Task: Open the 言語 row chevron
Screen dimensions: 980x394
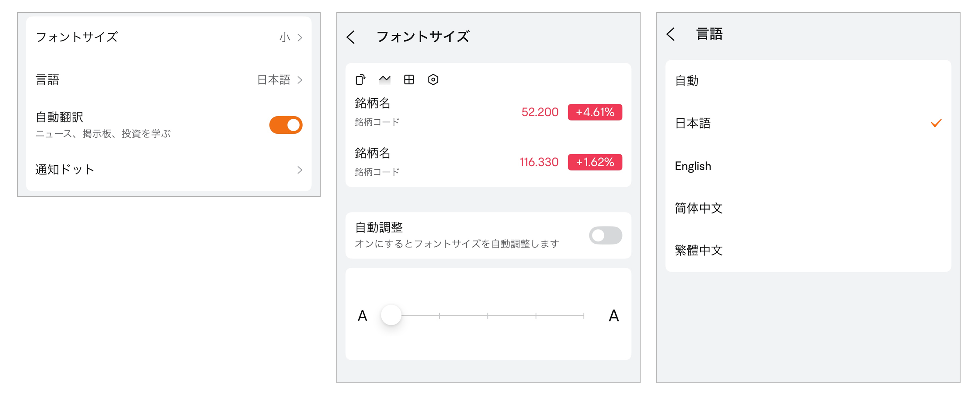Action: coord(300,80)
